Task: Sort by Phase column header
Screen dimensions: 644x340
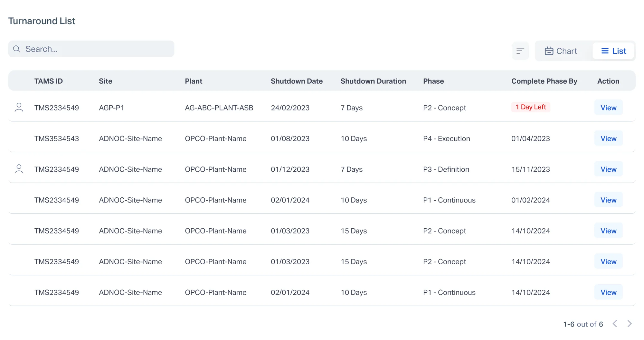Action: 433,81
